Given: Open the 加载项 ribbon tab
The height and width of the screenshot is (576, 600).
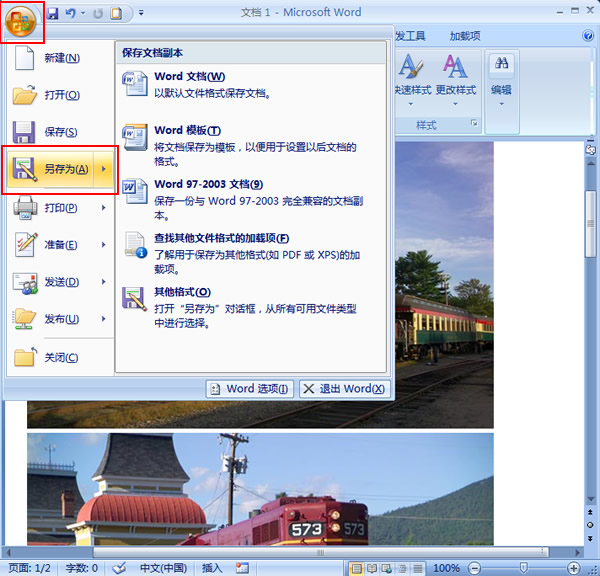Looking at the screenshot, I should [x=465, y=36].
